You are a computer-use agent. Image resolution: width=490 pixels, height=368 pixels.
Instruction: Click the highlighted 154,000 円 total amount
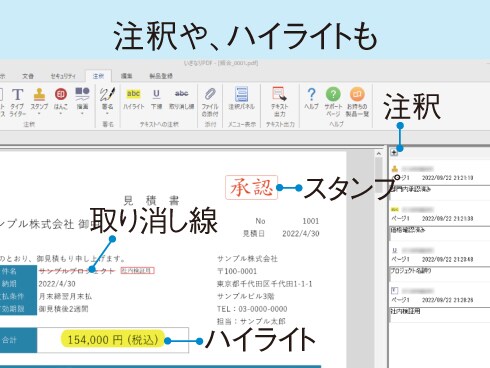pyautogui.click(x=113, y=340)
